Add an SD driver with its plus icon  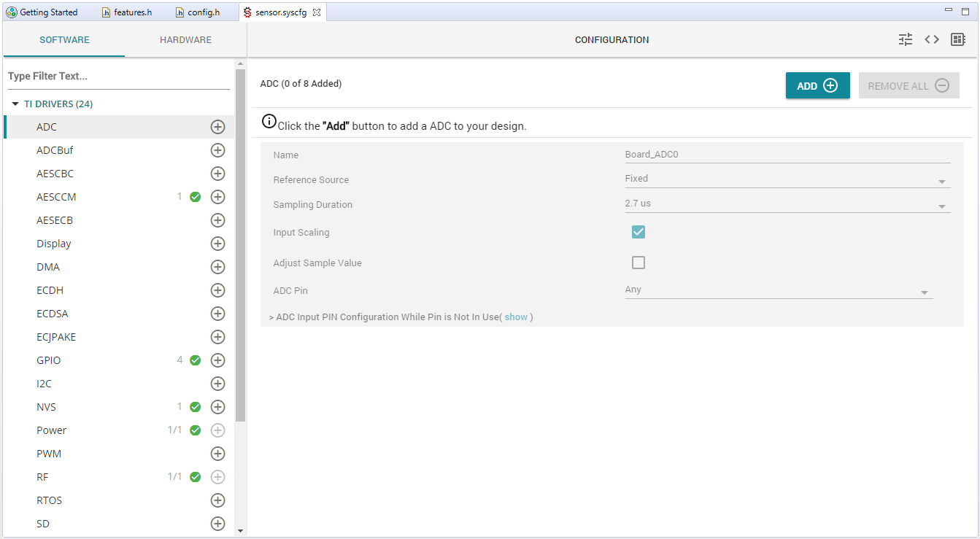pyautogui.click(x=217, y=524)
